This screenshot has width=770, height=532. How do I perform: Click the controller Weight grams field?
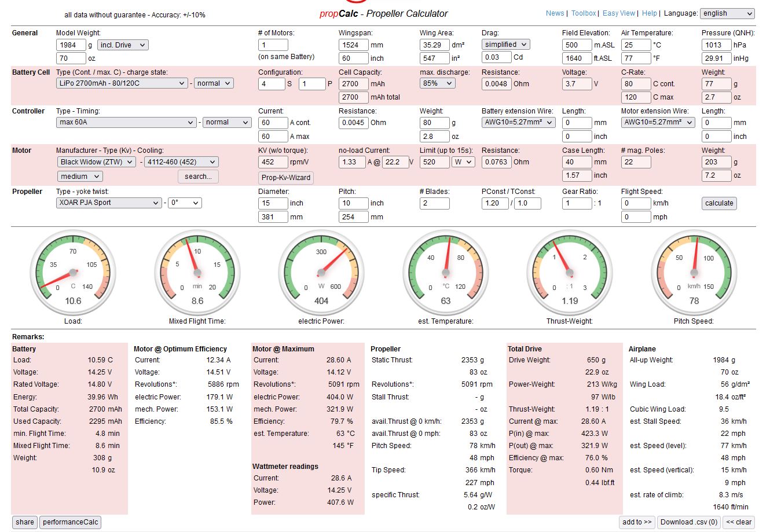tap(434, 123)
